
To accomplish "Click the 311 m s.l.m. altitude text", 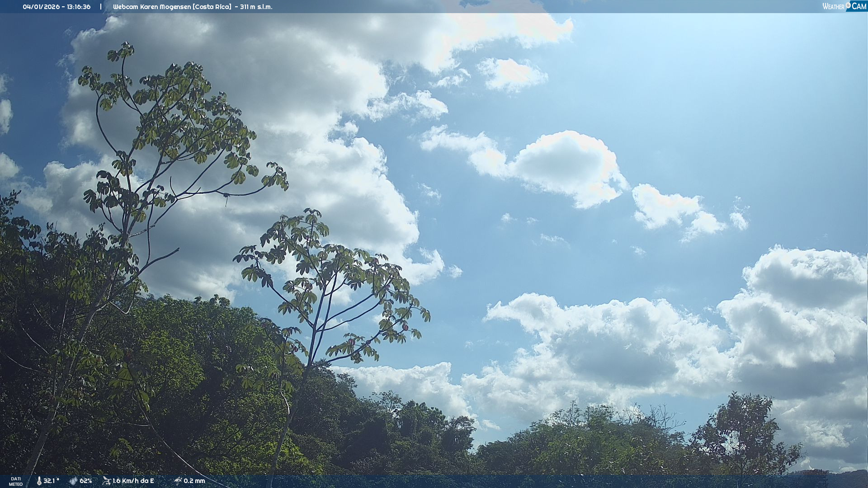I will coord(256,7).
